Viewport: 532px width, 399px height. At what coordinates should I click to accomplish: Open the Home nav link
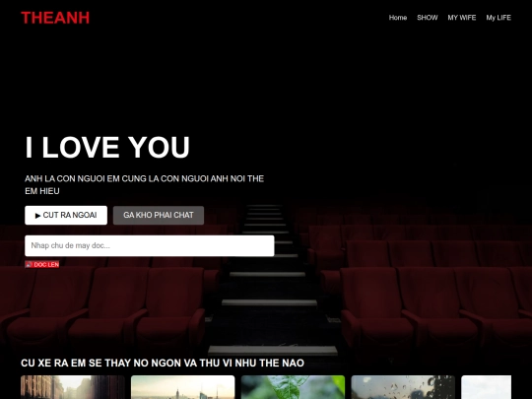(398, 18)
